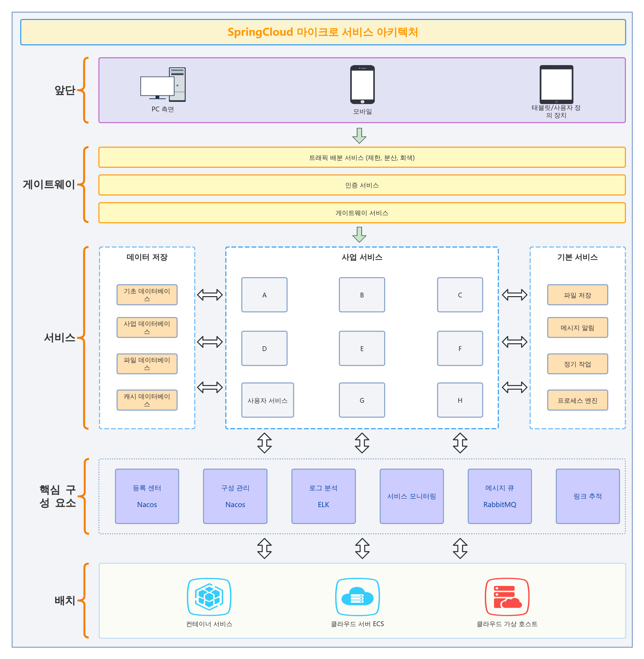Select the 링크 추적 component
The image size is (644, 659).
(x=588, y=496)
